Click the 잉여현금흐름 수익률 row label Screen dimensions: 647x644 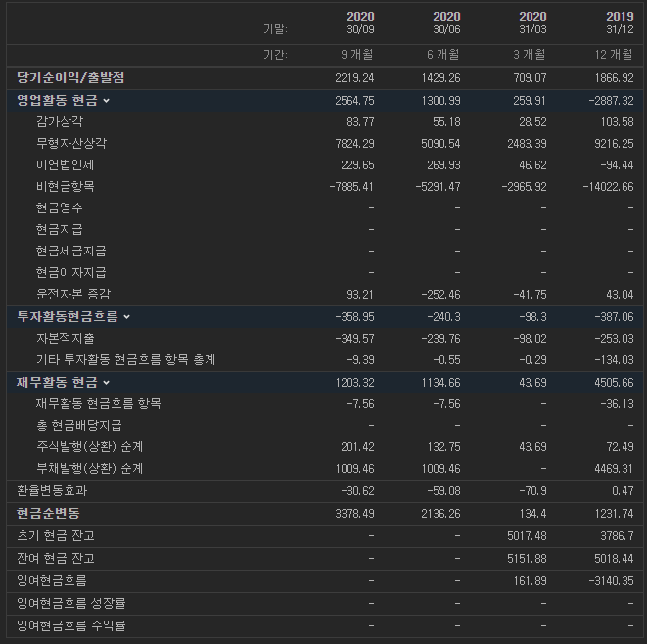71,625
